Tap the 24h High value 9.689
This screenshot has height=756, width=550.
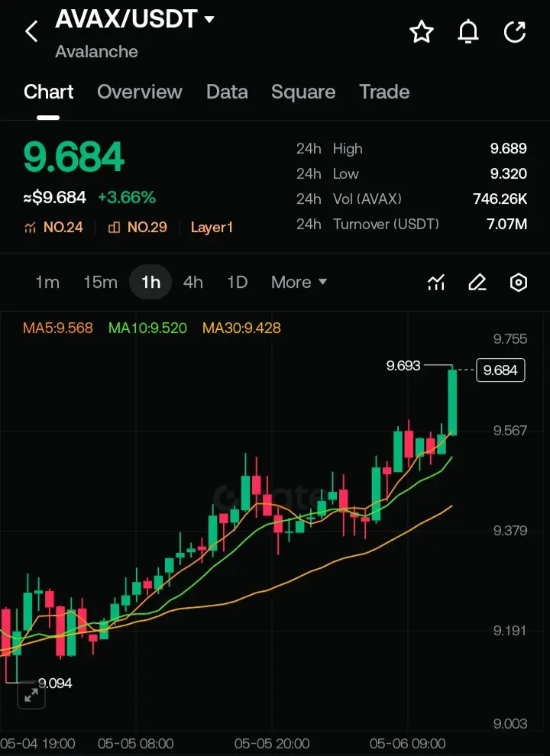coord(509,148)
